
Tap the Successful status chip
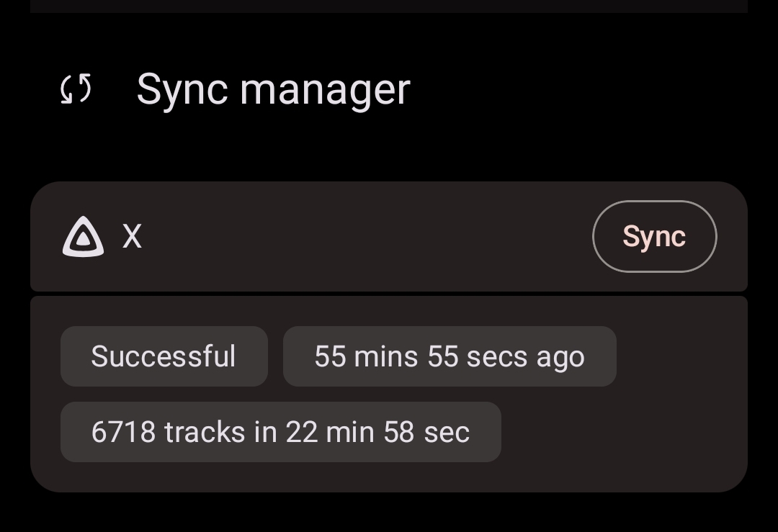click(164, 356)
